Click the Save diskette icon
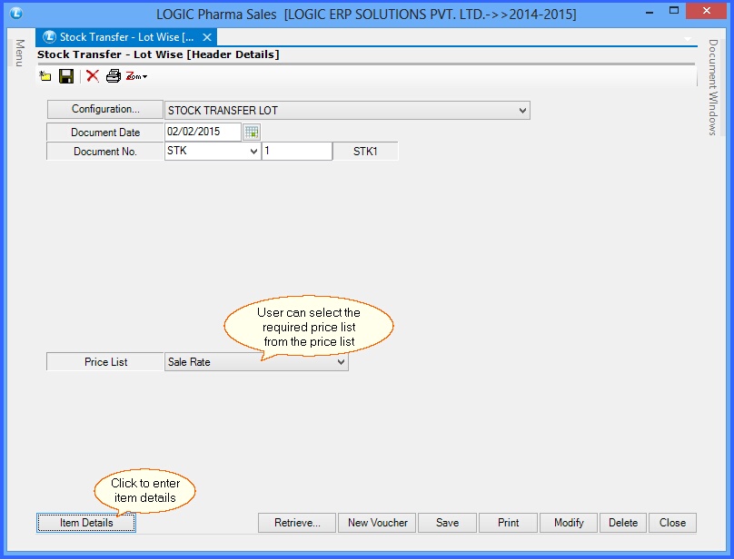The height and width of the screenshot is (560, 734). (65, 76)
